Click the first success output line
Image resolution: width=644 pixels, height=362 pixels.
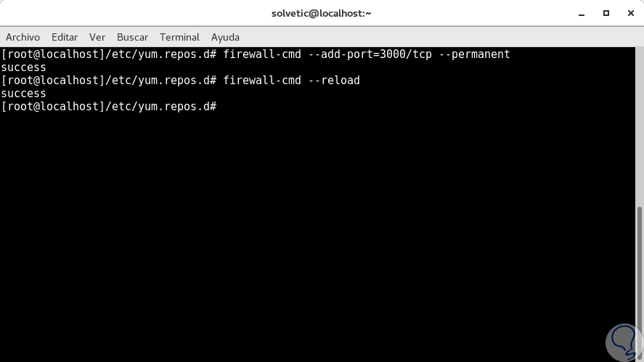(x=24, y=67)
